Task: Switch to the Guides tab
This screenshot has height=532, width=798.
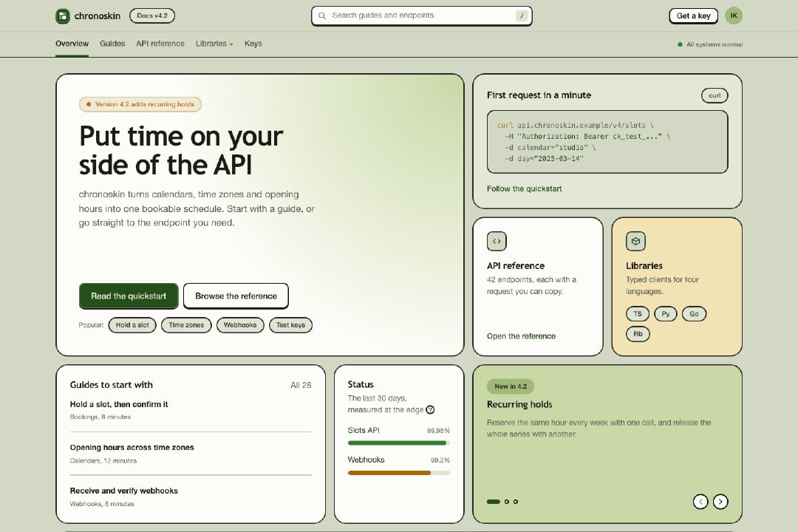Action: 112,44
